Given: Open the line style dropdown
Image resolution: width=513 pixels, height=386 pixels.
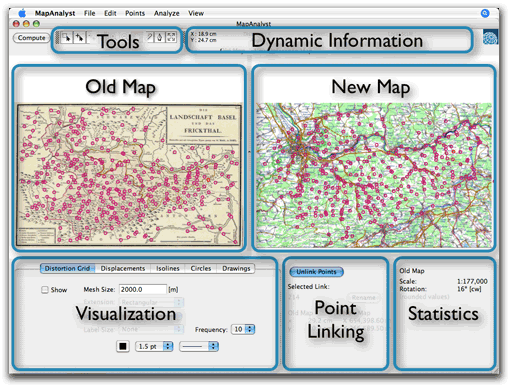Looking at the screenshot, I should tap(199, 346).
